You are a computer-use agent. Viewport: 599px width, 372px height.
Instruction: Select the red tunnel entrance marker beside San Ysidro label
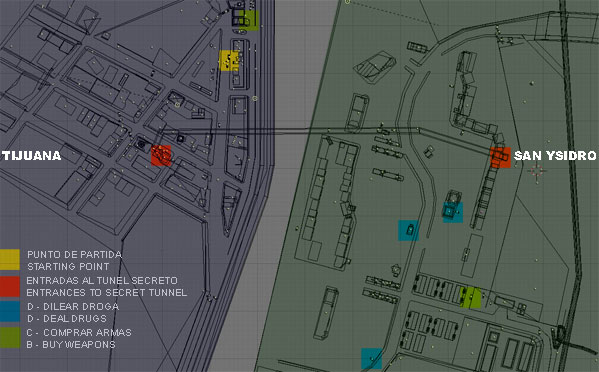pyautogui.click(x=500, y=157)
